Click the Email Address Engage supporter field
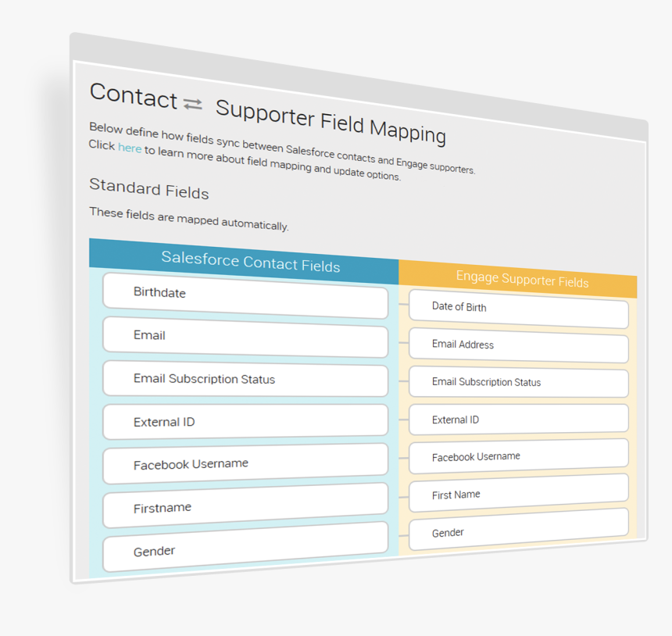The width and height of the screenshot is (672, 636). pos(519,345)
